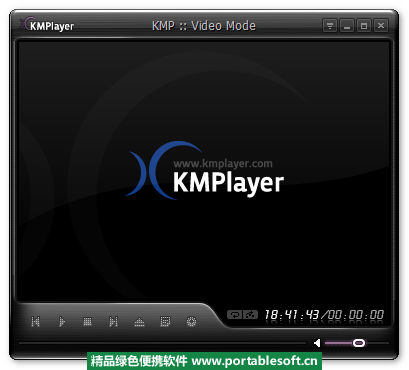Open the KMPlayer logo menu in title bar
409x370 pixels.
click(x=49, y=25)
